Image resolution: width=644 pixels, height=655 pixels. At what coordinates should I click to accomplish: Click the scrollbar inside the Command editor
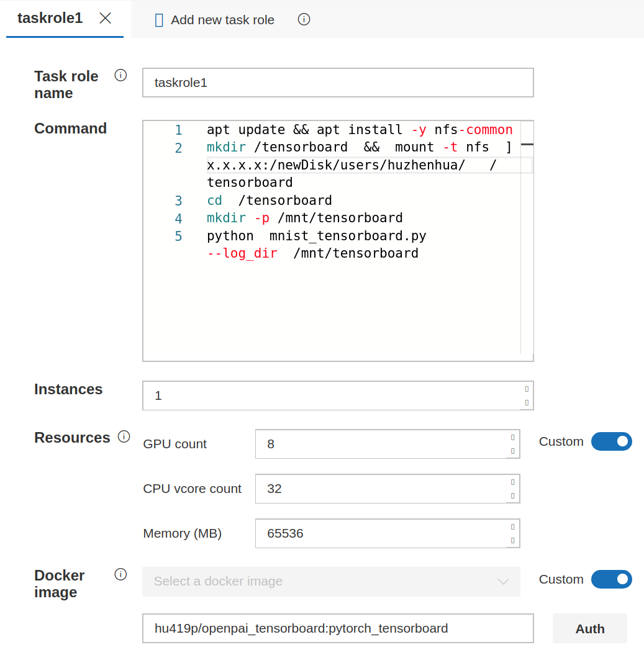point(527,144)
